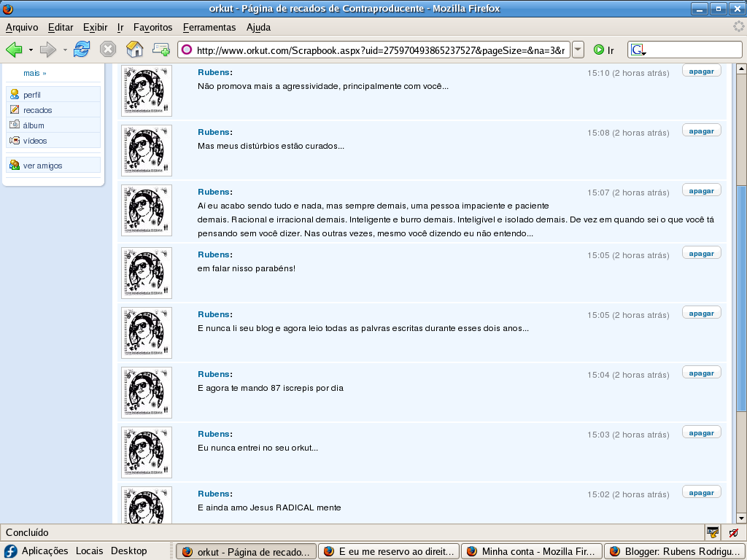
Task: Click the ver amigos icon in sidebar
Action: pyautogui.click(x=15, y=166)
